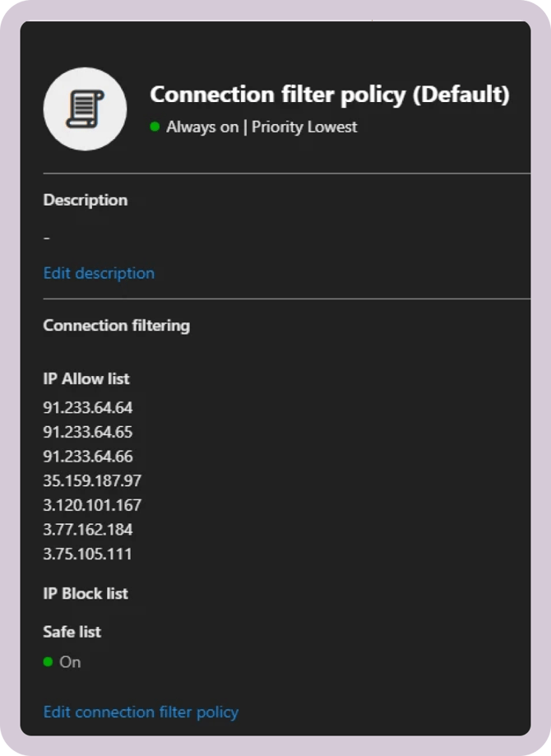Screen dimensions: 551x756
Task: Select IP address 91.233.64.65
Action: [x=88, y=432]
